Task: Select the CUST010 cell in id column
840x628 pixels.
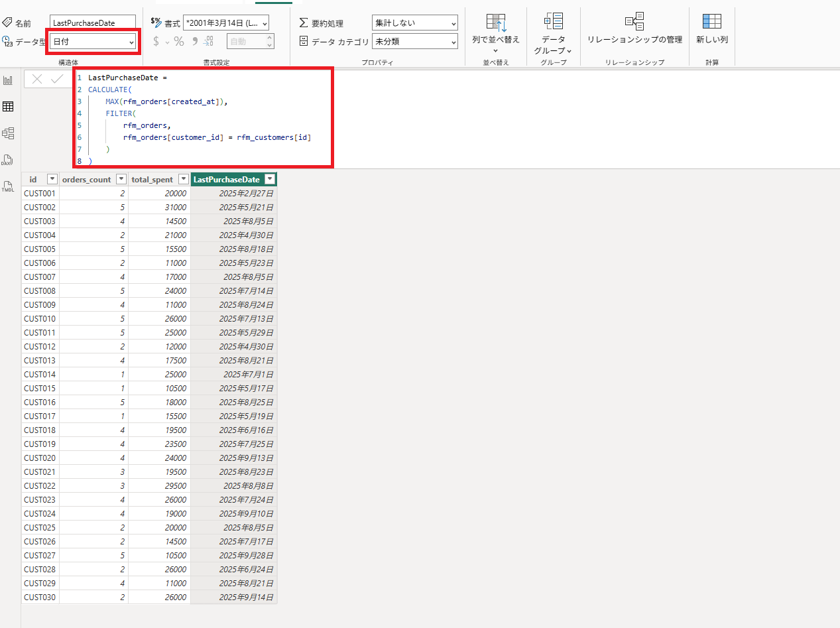Action: coord(40,318)
